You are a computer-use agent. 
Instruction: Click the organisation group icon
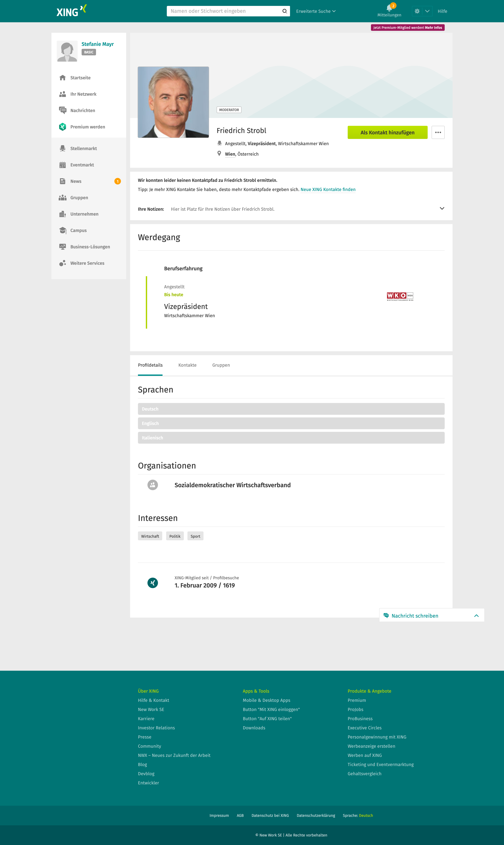(153, 485)
